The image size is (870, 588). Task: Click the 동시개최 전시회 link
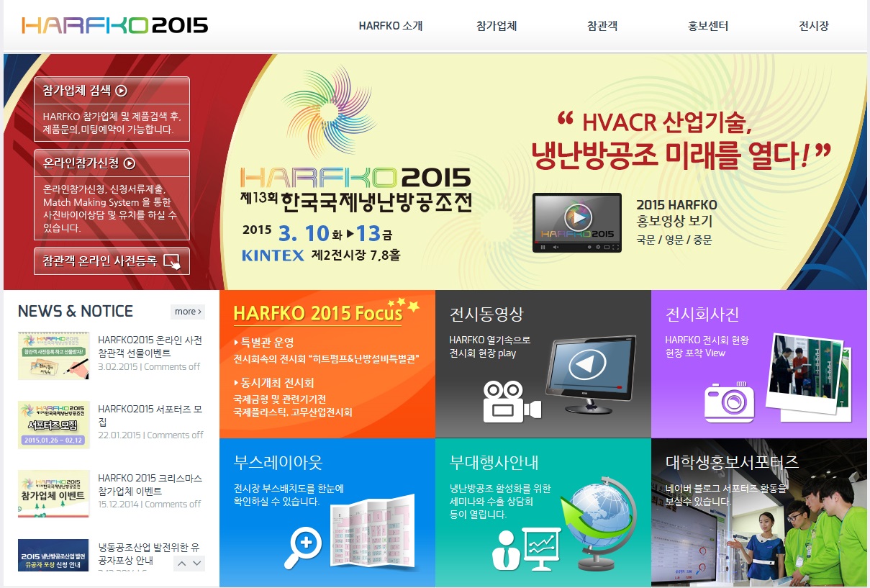pos(277,383)
